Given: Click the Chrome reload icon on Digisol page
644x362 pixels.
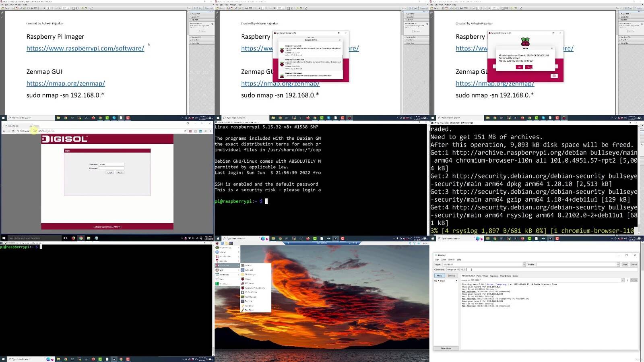Looking at the screenshot, I should 13,131.
